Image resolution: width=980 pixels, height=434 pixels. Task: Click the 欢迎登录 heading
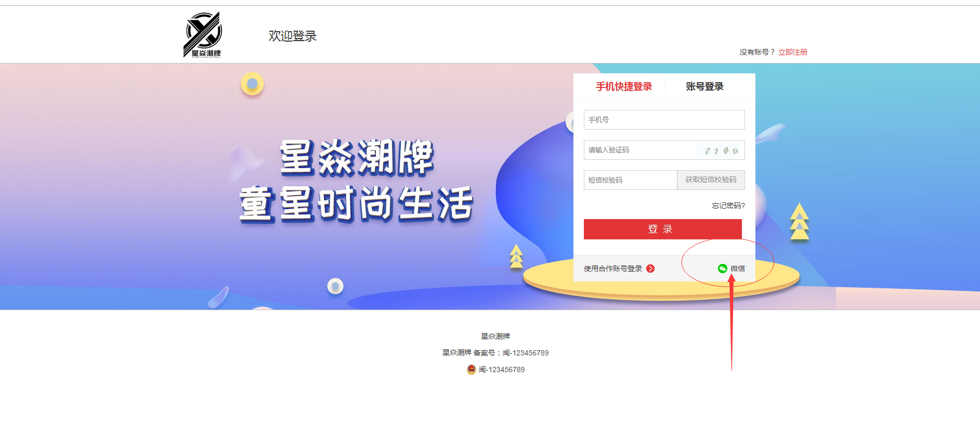(293, 36)
